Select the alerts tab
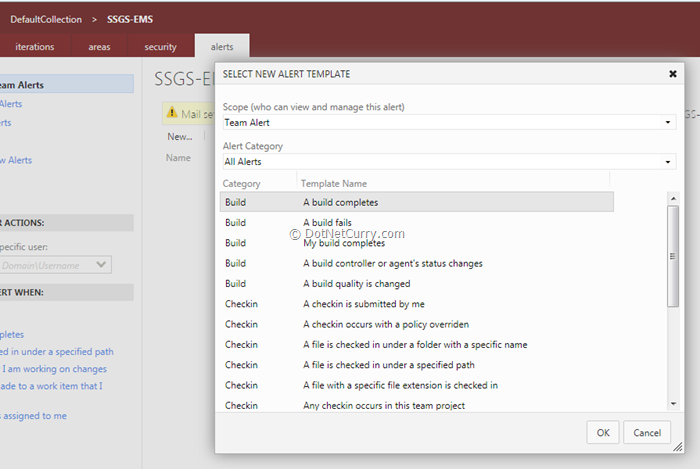 [x=222, y=46]
